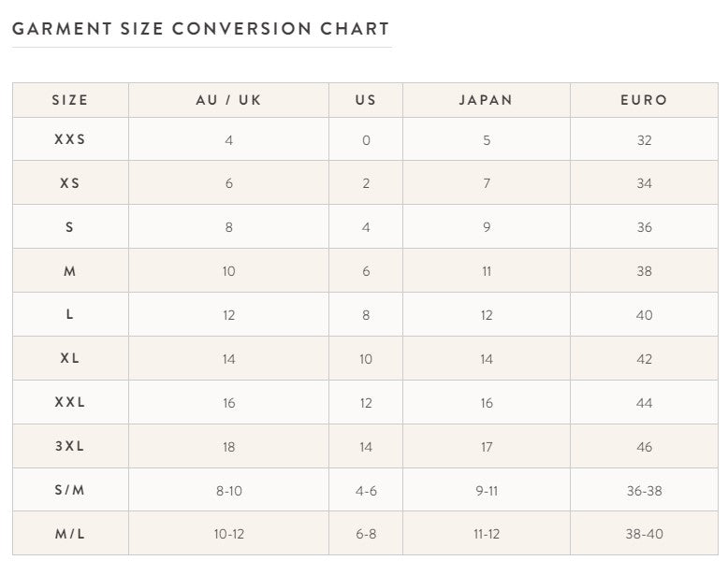Click the 3XL size row label
Image resolution: width=728 pixels, height=575 pixels.
click(70, 446)
